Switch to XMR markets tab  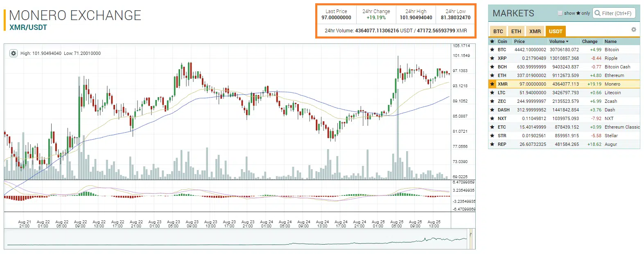pos(535,31)
